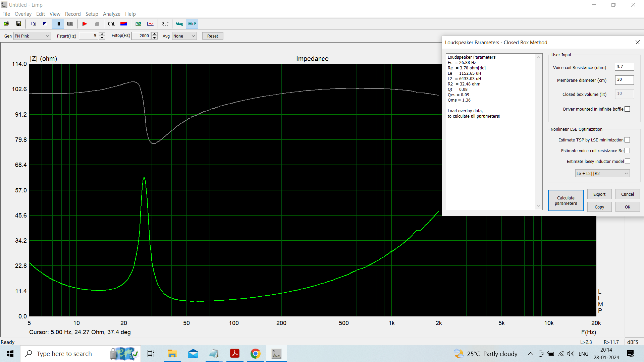Stop recording with the gray stop icon

point(97,24)
